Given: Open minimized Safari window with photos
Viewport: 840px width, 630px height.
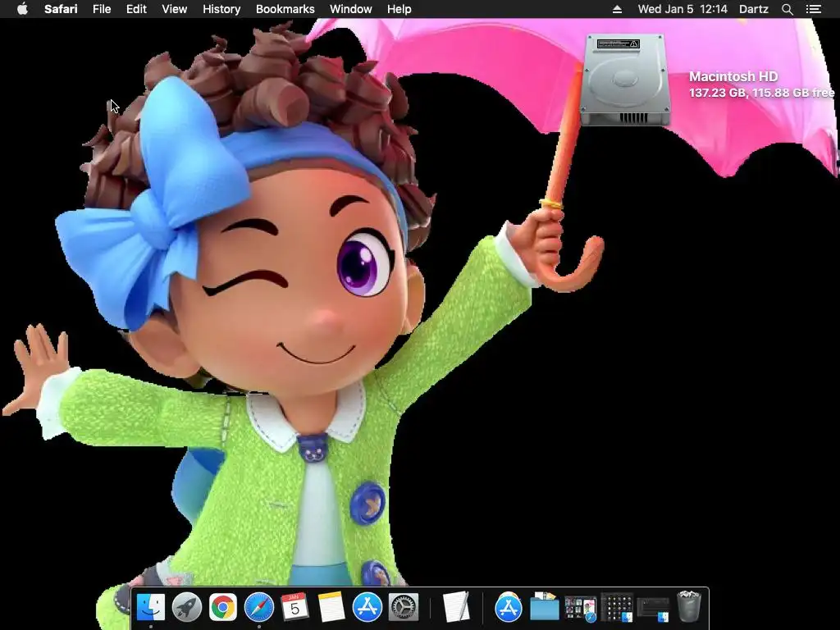Looking at the screenshot, I should (x=581, y=609).
